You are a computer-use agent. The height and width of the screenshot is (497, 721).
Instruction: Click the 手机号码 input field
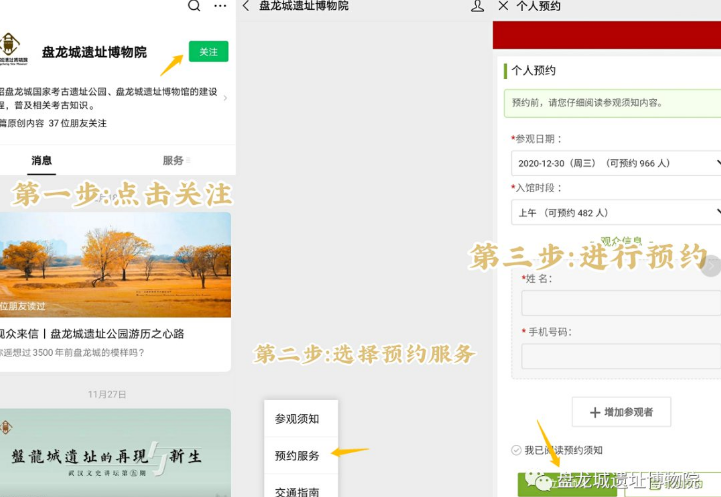pyautogui.click(x=621, y=356)
